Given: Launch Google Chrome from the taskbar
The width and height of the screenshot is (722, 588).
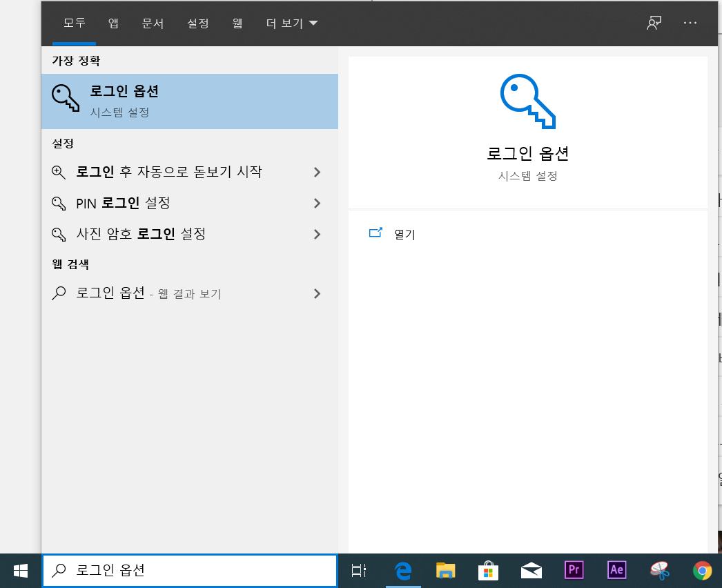Looking at the screenshot, I should (x=702, y=571).
